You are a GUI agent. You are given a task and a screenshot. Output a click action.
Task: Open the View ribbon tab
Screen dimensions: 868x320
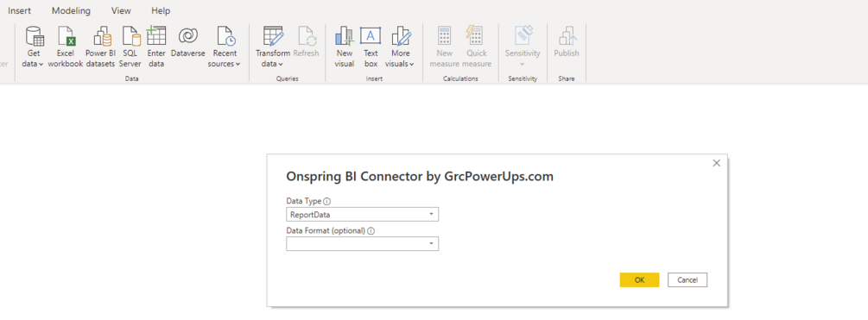click(121, 10)
